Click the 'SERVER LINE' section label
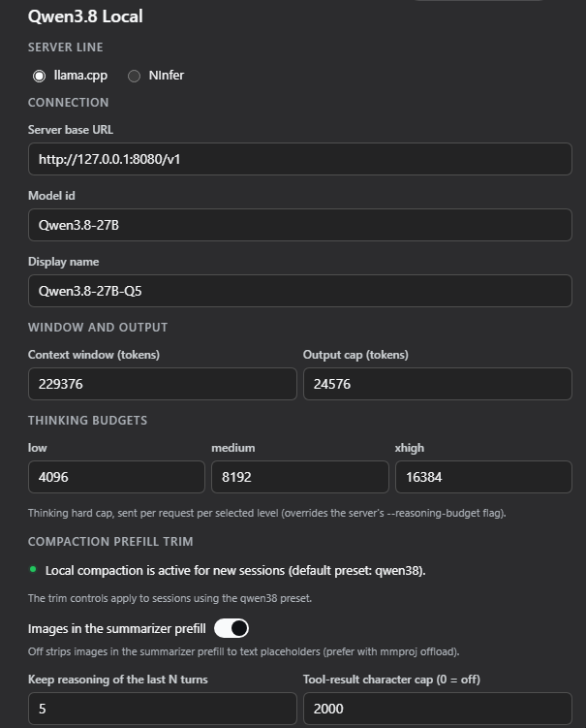The image size is (586, 728). (x=66, y=47)
